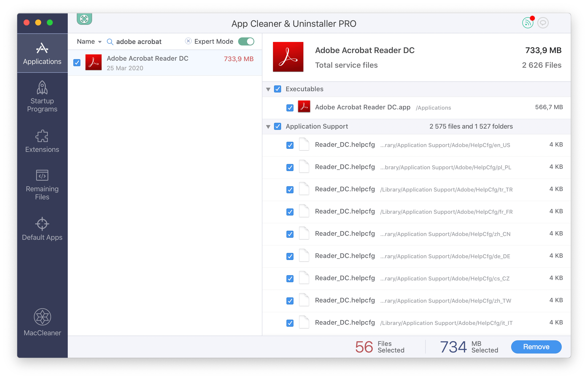Select Reader_DC.helpcfg for tr_TR locale
The height and width of the screenshot is (379, 588).
[345, 189]
